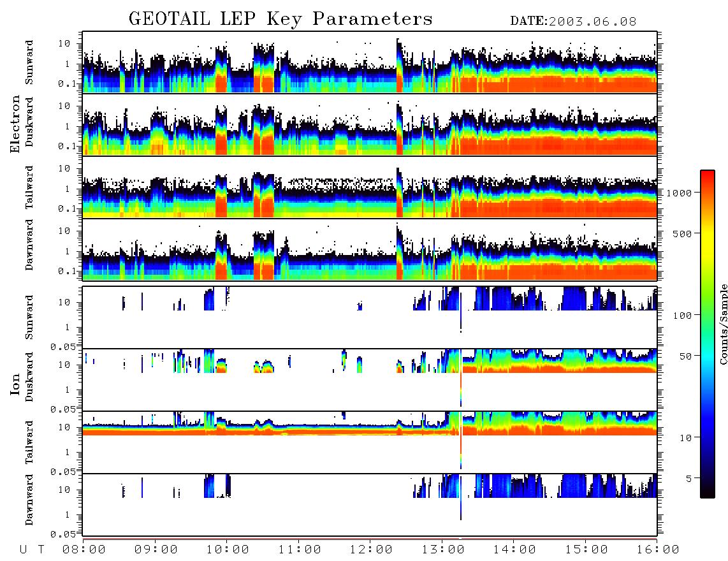Click the "10:00" time tick label
The height and width of the screenshot is (561, 728).
click(x=228, y=550)
